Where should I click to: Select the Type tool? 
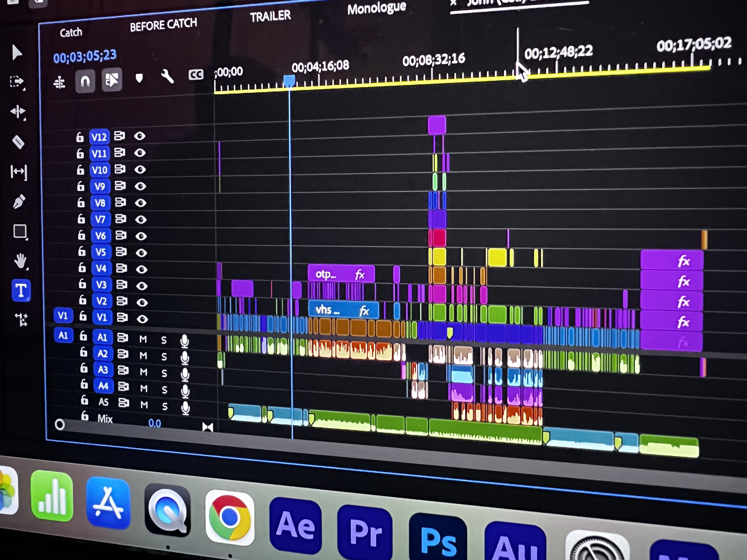coord(21,290)
